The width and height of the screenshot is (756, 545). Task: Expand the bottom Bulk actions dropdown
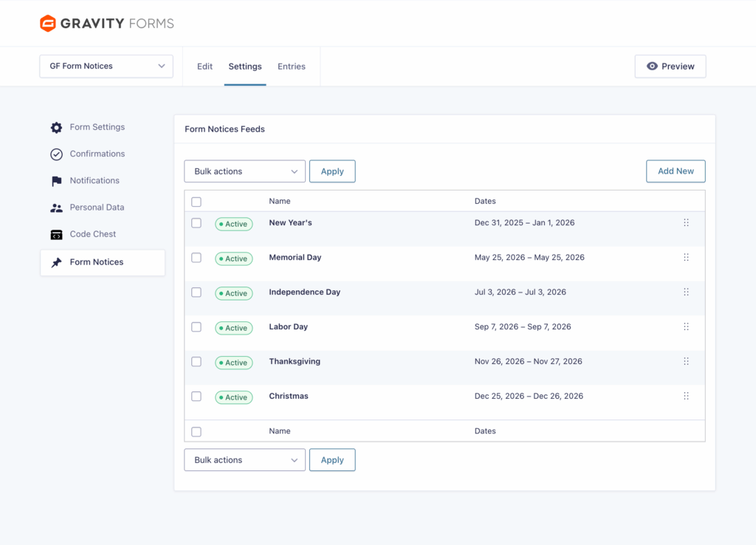(x=244, y=460)
